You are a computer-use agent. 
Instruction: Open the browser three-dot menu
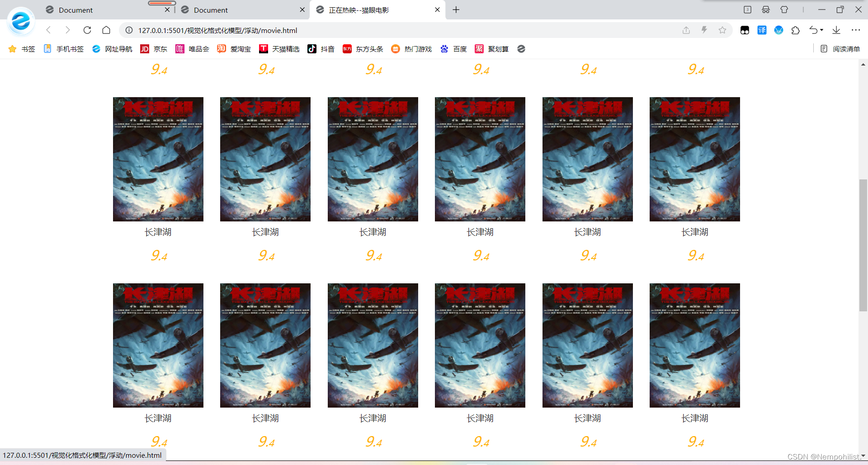pos(856,30)
